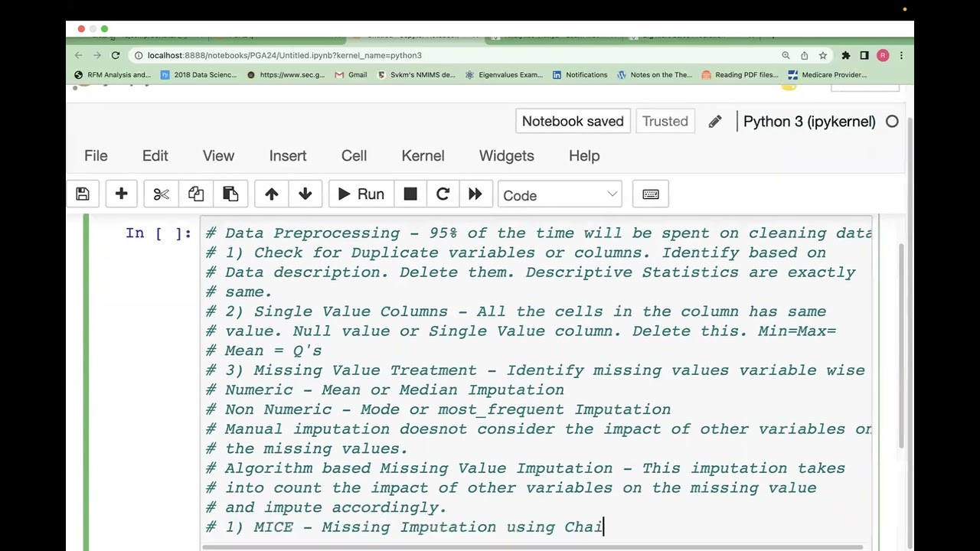Image resolution: width=980 pixels, height=551 pixels.
Task: Open Notes on the The... bookmark
Action: coord(655,75)
